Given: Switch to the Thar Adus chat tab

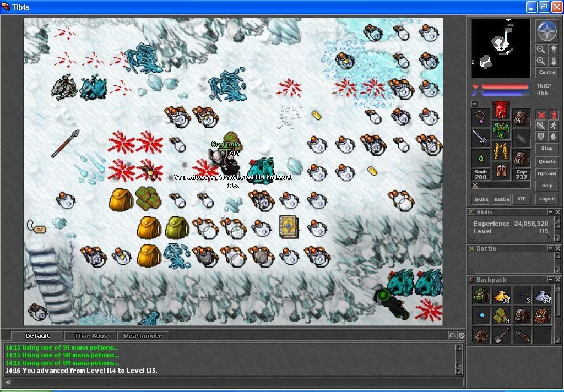Looking at the screenshot, I should tap(91, 336).
